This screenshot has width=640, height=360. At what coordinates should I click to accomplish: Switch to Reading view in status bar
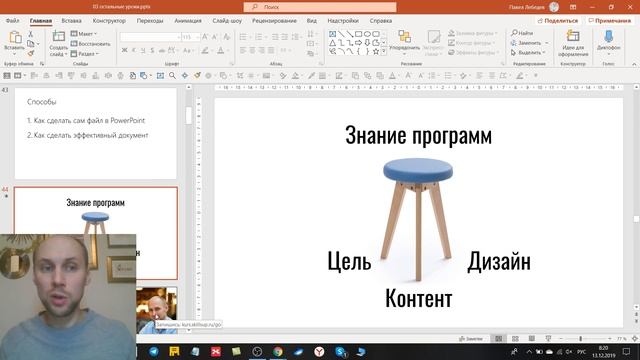(x=531, y=339)
